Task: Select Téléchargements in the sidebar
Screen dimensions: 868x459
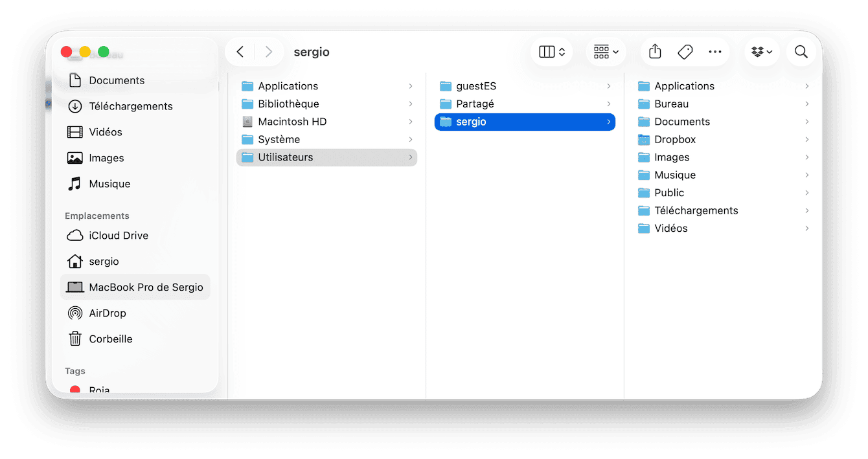Action: coord(130,106)
